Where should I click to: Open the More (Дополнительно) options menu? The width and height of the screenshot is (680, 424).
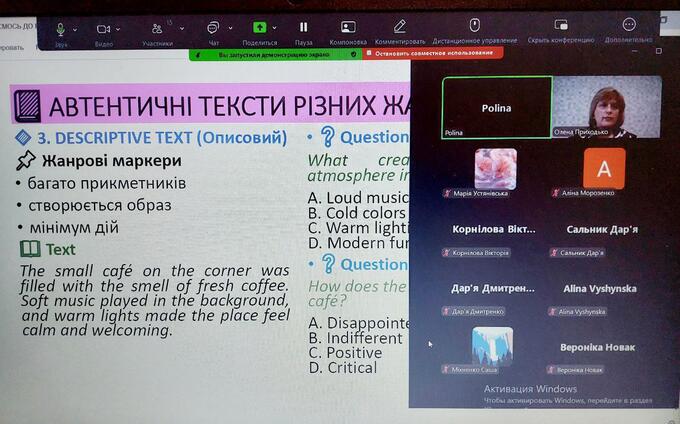[x=629, y=25]
